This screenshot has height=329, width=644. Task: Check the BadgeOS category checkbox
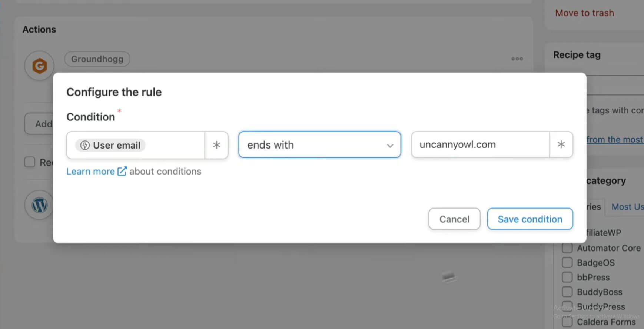click(x=567, y=263)
